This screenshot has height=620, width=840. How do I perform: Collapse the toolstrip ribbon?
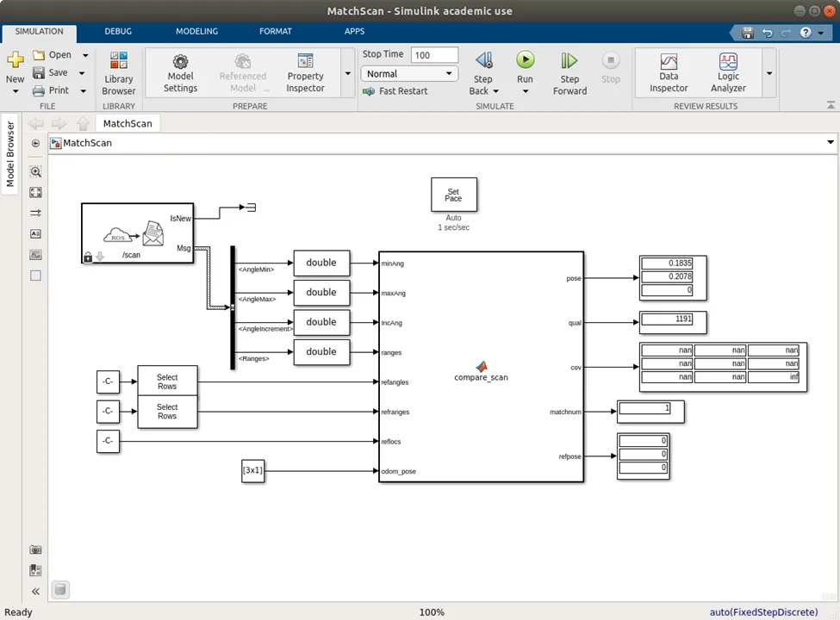[831, 105]
